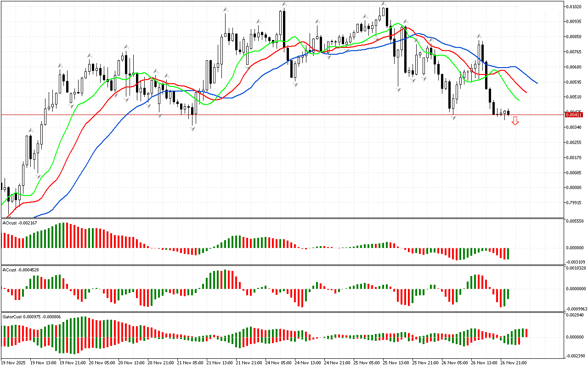Click the lowest down fractal near 21 Nov 05:00
The image size is (588, 368).
coord(193,129)
